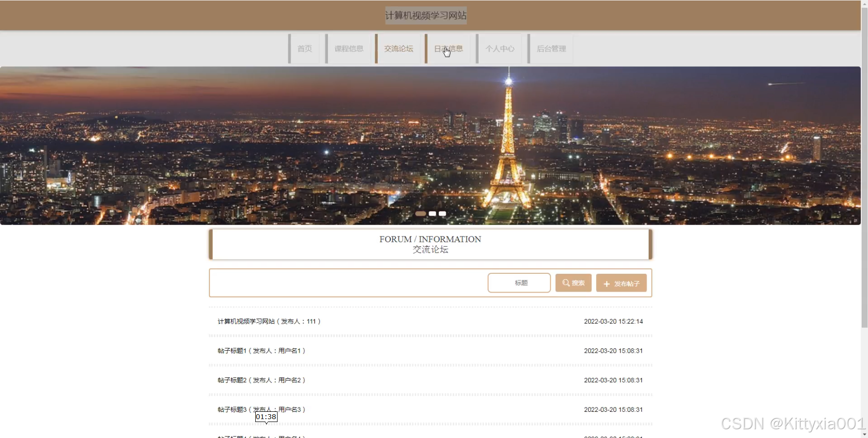Go to 个人中心 tab

(x=499, y=48)
